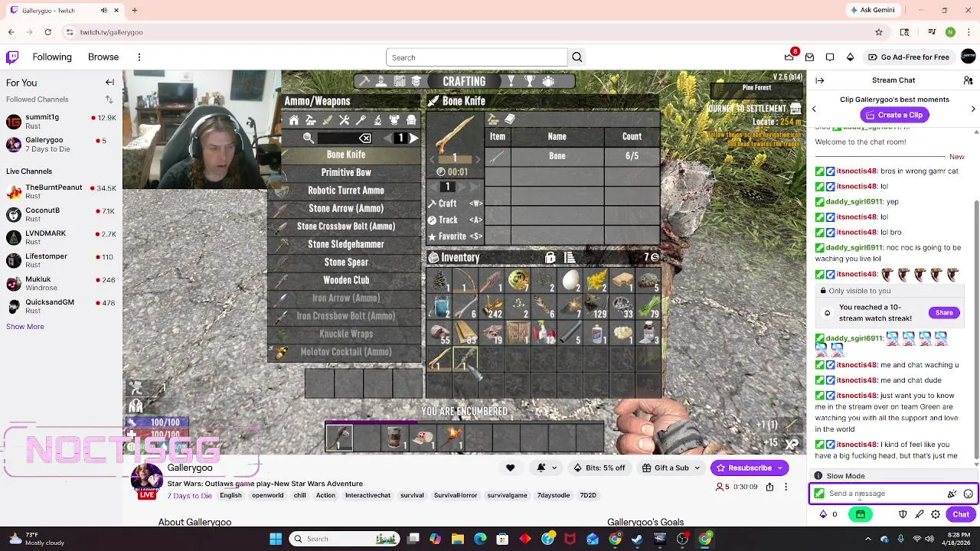
Task: Click Create a Clip button
Action: click(893, 115)
